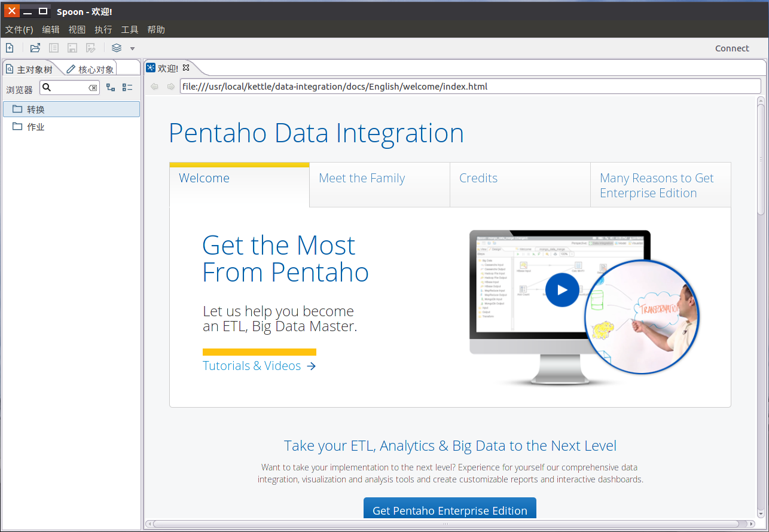769x532 pixels.
Task: Click the Pentaho Data Integration heading
Action: (x=316, y=133)
